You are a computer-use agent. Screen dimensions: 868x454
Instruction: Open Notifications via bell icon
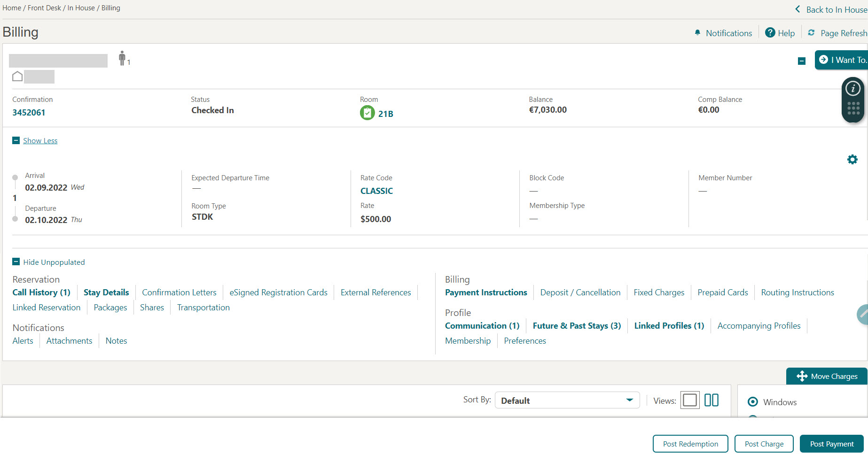[x=697, y=33]
